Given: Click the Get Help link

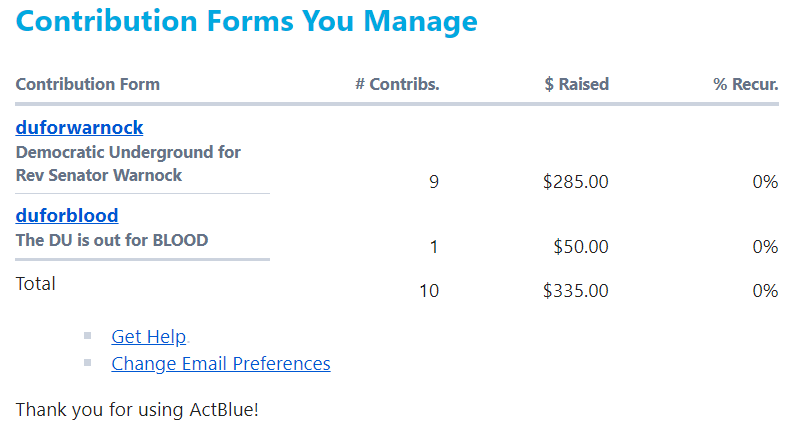Looking at the screenshot, I should (x=149, y=337).
